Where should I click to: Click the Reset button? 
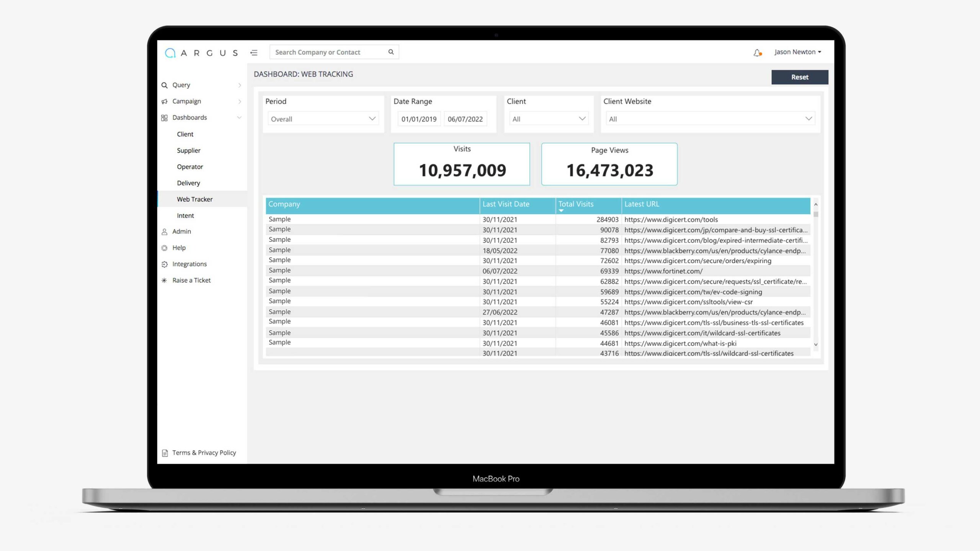(x=800, y=77)
